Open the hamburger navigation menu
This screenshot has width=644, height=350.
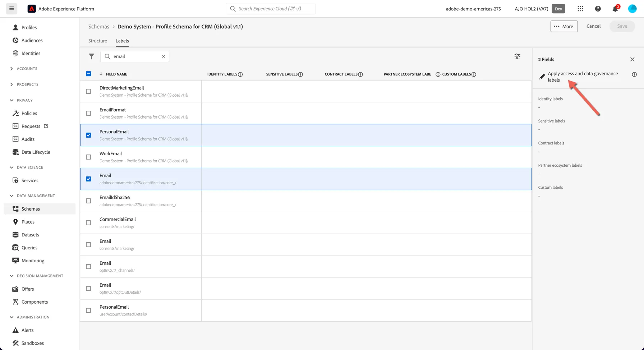click(x=11, y=9)
